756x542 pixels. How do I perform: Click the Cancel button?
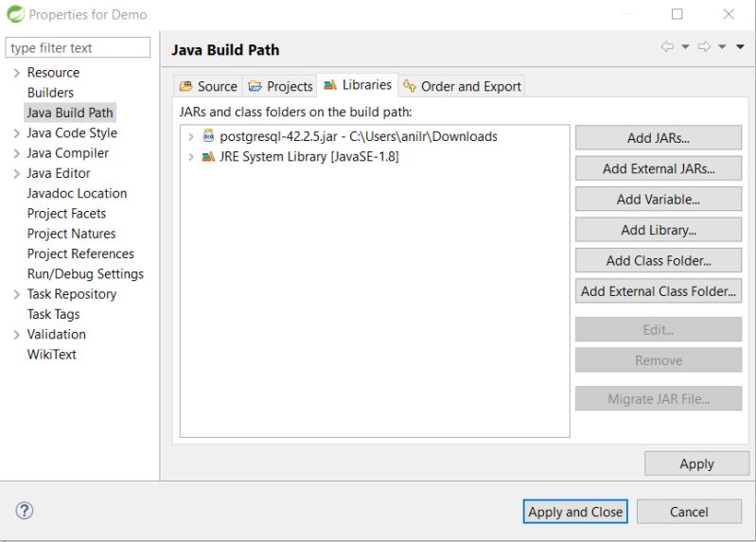pos(689,511)
